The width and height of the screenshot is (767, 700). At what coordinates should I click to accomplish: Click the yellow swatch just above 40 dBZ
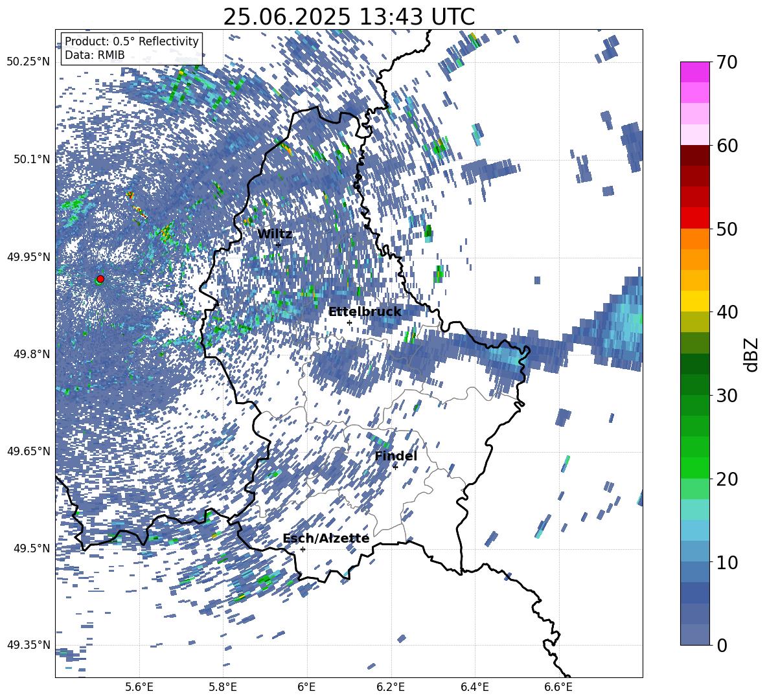694,301
